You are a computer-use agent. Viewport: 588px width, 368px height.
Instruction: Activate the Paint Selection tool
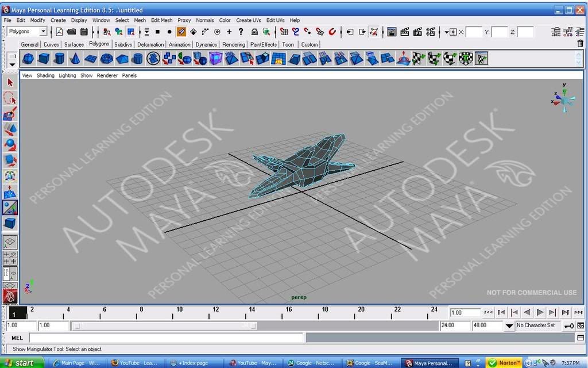[x=10, y=114]
